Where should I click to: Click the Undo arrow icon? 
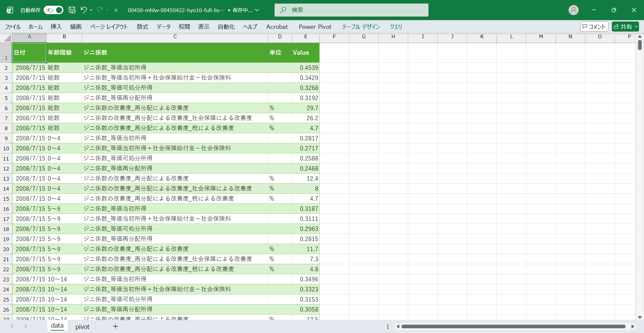(x=84, y=10)
